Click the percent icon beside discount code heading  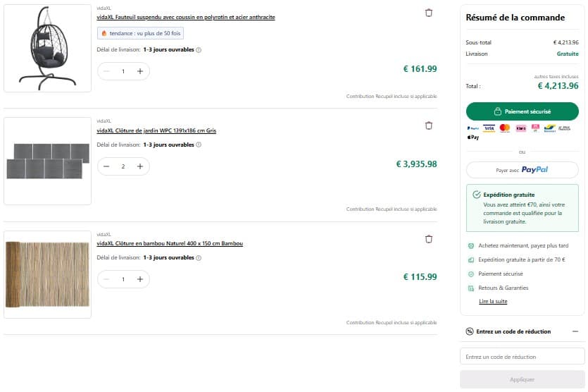pyautogui.click(x=470, y=331)
